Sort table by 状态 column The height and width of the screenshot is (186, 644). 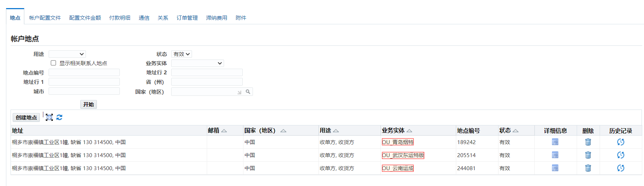tap(515, 131)
